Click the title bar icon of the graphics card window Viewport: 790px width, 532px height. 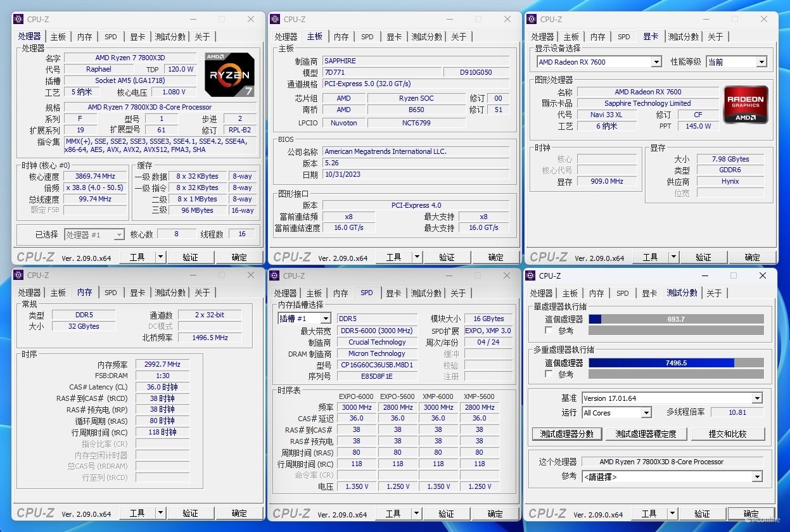coord(532,20)
